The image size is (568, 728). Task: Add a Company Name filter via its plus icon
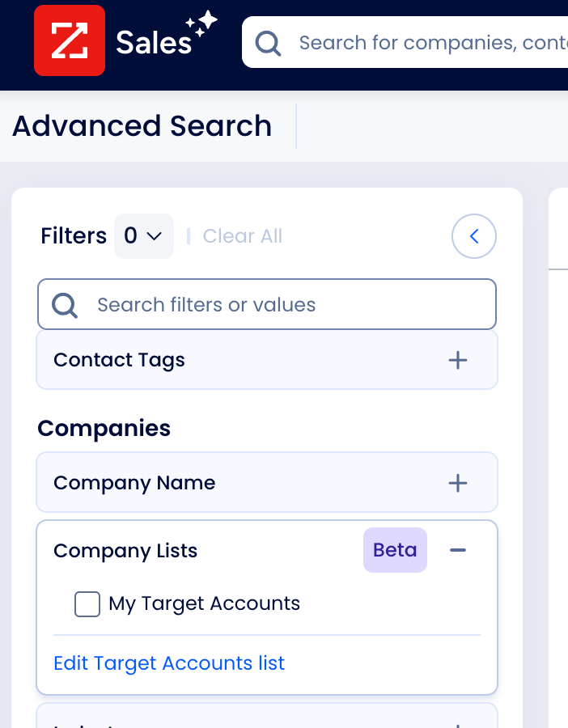tap(458, 483)
